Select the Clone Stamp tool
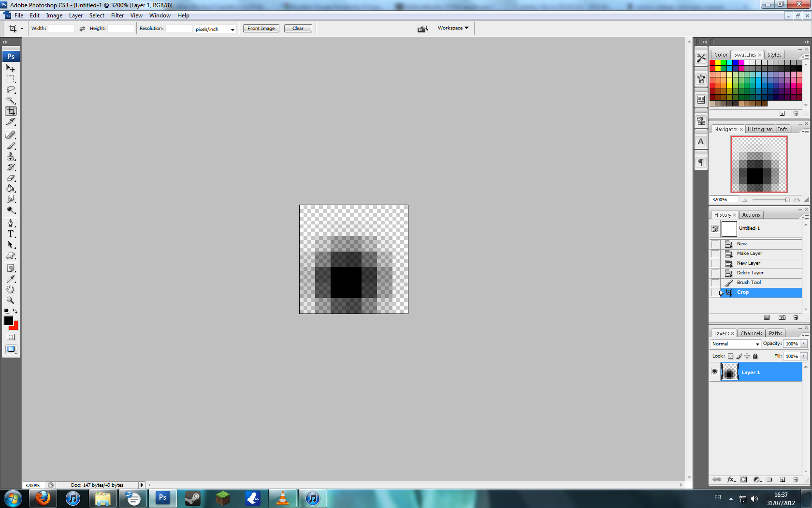Viewport: 812px width, 508px height. click(x=11, y=157)
